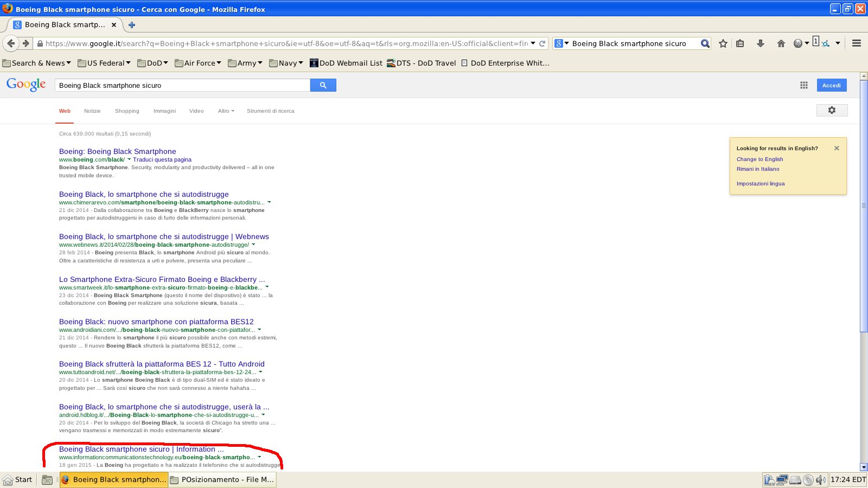Open the dropdown arrow beside globe icon
Viewport: 868px width, 488px height.
[807, 43]
